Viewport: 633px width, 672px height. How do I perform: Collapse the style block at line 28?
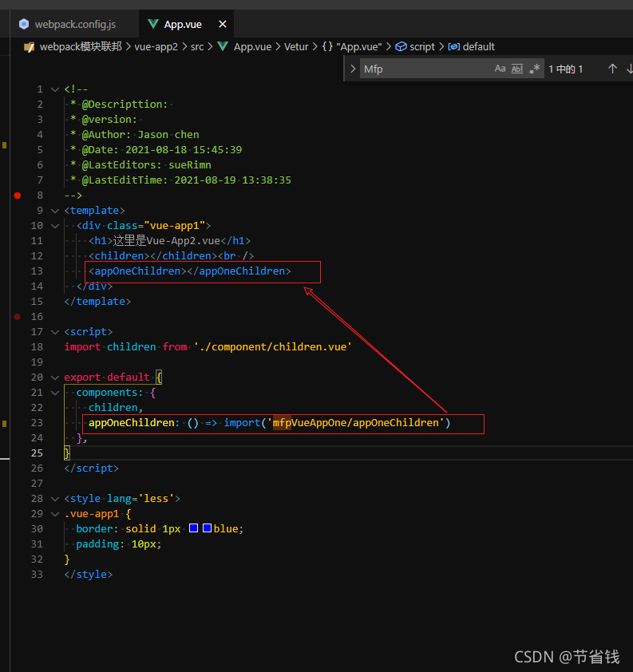coord(55,499)
